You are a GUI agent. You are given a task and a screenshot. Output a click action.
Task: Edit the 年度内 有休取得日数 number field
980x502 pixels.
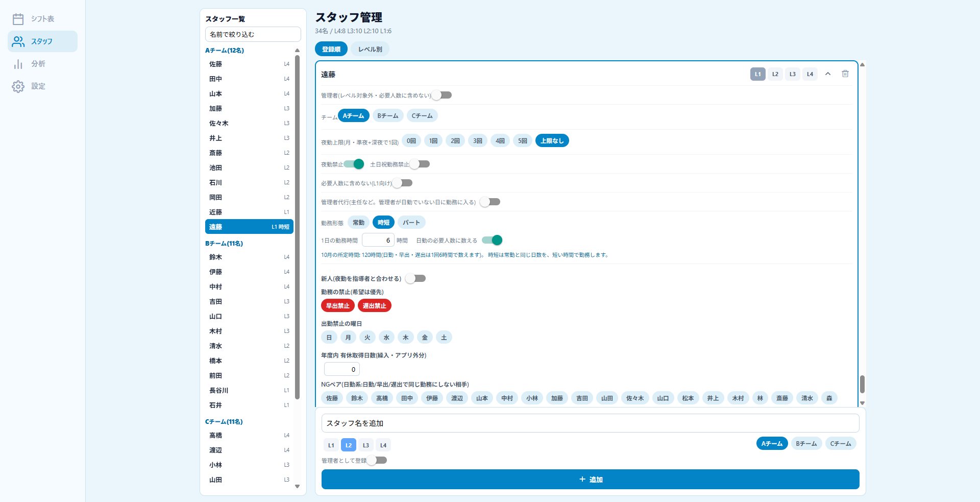coord(342,369)
